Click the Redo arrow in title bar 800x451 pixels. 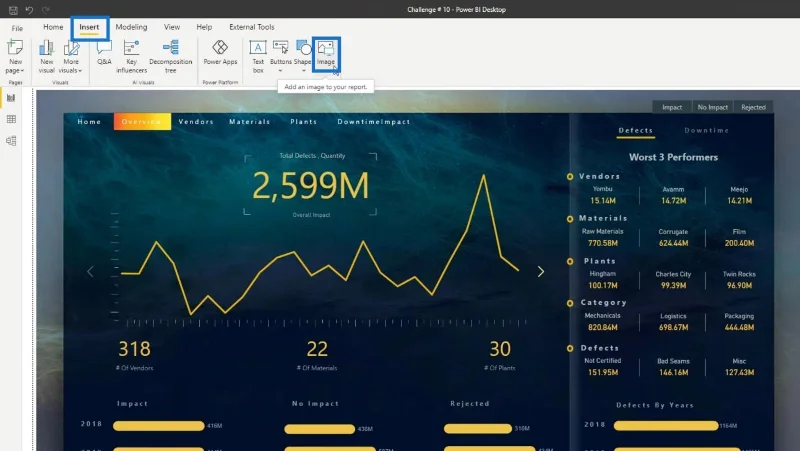(x=45, y=10)
